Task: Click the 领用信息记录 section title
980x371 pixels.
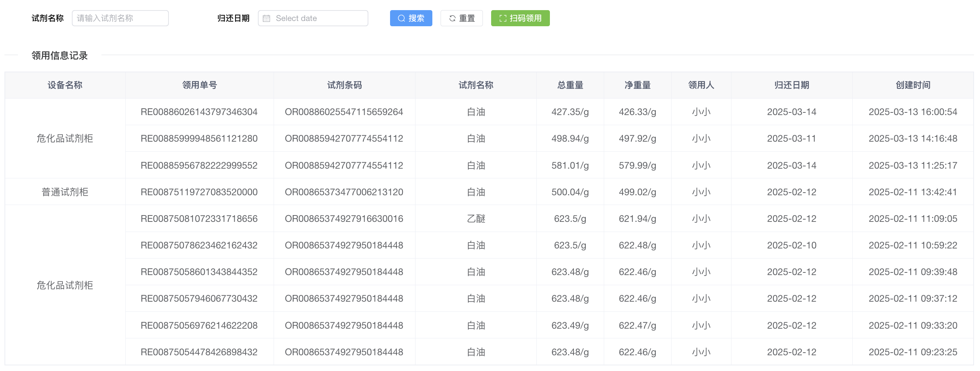Action: (60, 55)
